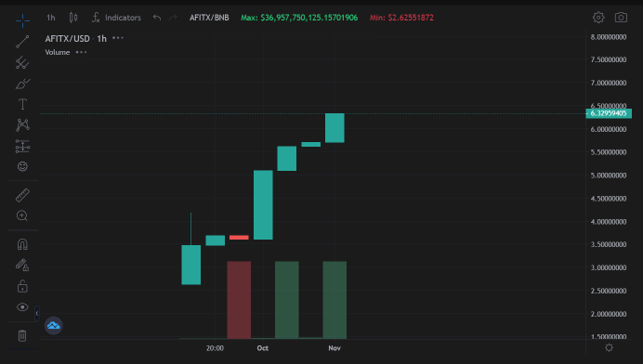
Task: Redo the last chart action
Action: pyautogui.click(x=173, y=18)
